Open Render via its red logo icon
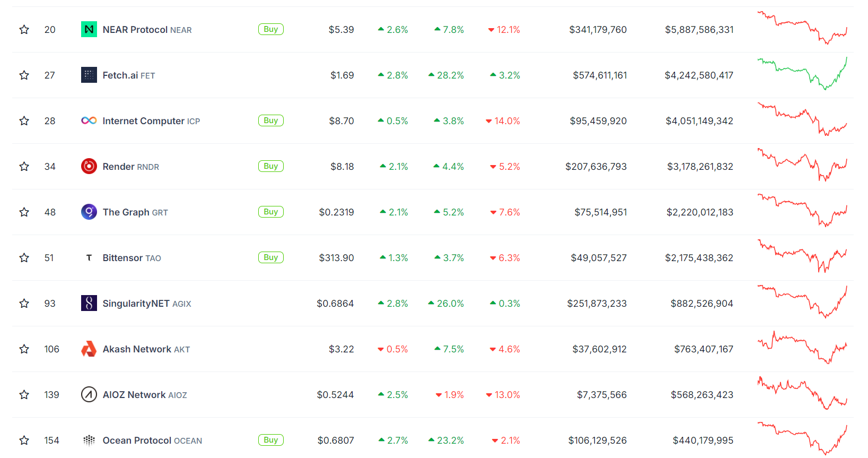Screen dimensions: 868x458 (x=89, y=166)
